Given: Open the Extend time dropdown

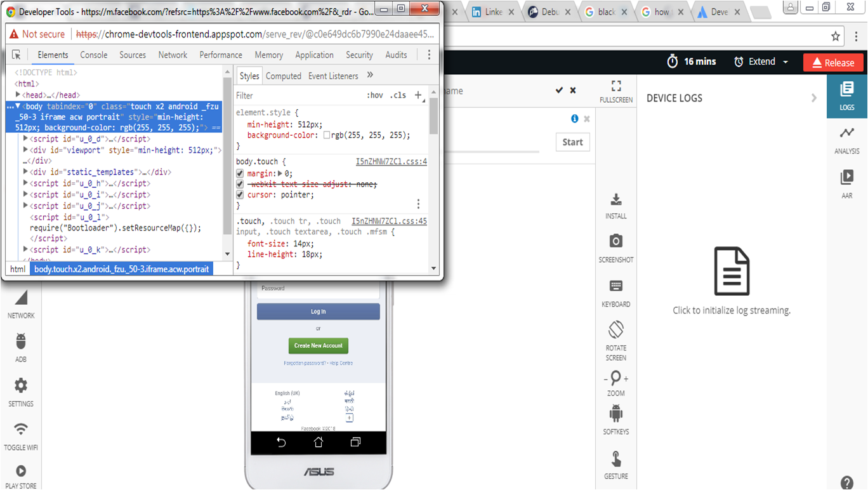Looking at the screenshot, I should (761, 62).
